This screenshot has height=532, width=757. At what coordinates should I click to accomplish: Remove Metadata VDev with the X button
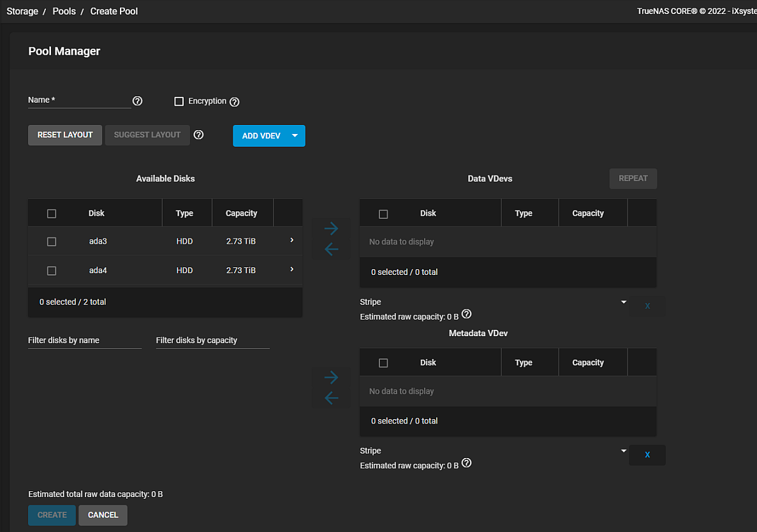pos(647,455)
